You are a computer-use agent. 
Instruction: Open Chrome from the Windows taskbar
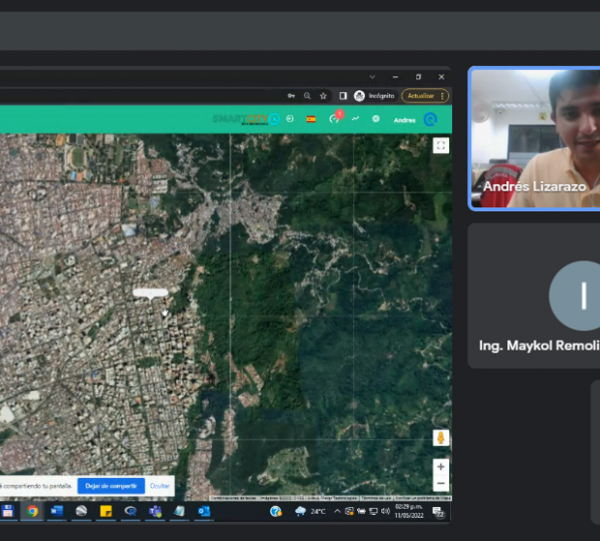(x=32, y=511)
